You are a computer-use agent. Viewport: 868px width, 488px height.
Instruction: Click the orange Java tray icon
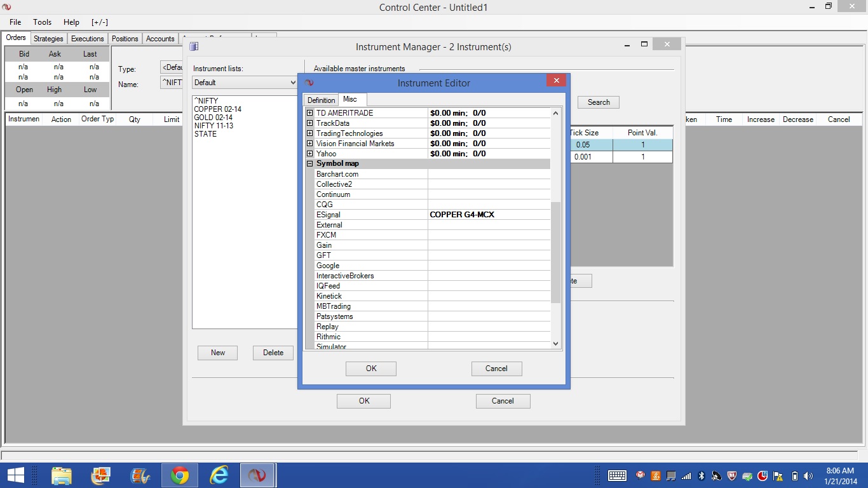click(x=656, y=476)
